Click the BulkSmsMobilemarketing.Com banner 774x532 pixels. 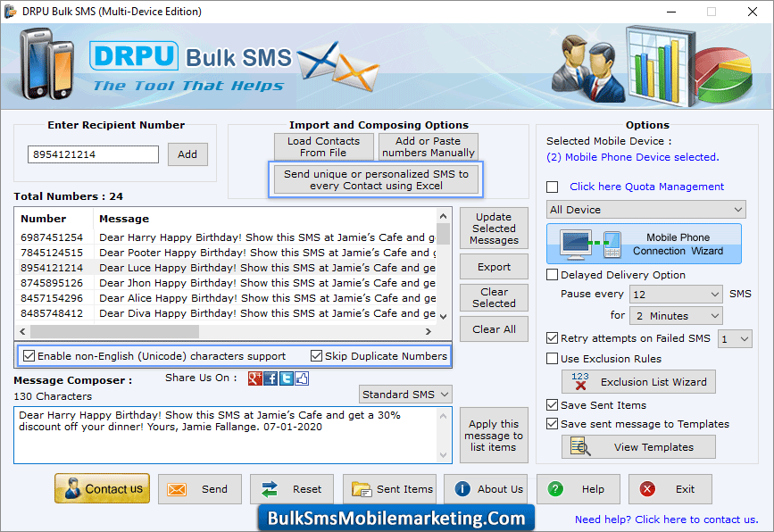click(x=395, y=519)
